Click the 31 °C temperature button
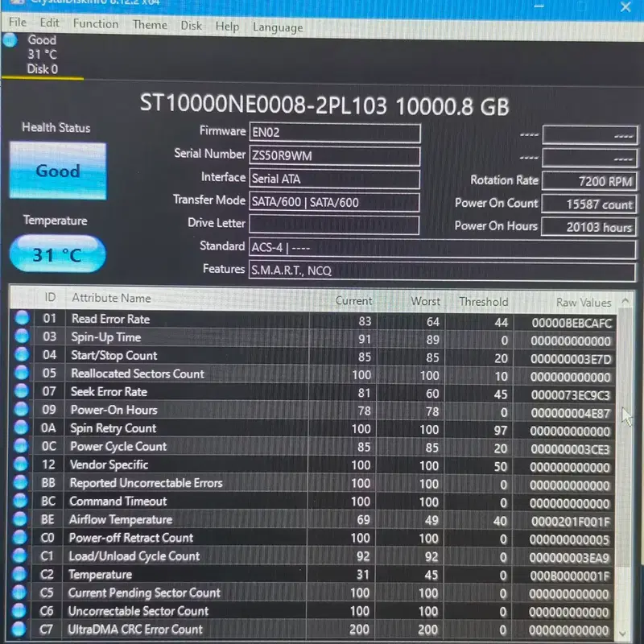Screen dimensions: 644x644 [x=57, y=254]
